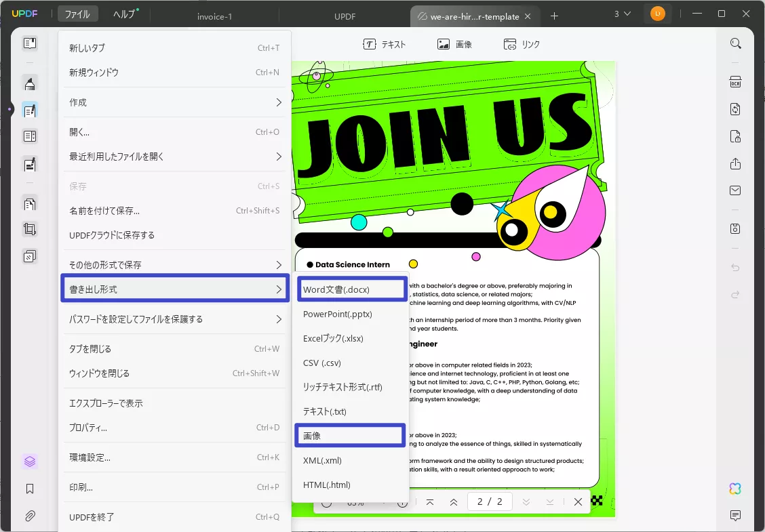Choose タブを閉じる menu entry
Image resolution: width=765 pixels, height=532 pixels.
(x=175, y=349)
